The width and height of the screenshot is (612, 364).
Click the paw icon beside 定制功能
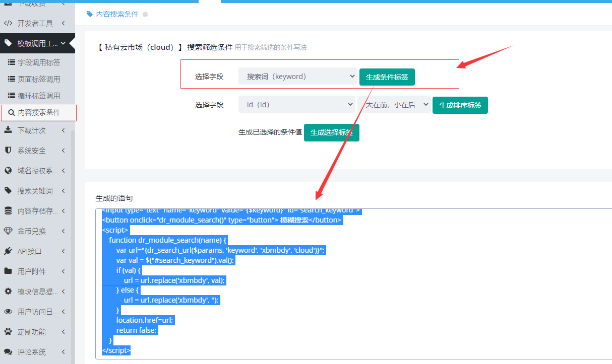[8, 332]
